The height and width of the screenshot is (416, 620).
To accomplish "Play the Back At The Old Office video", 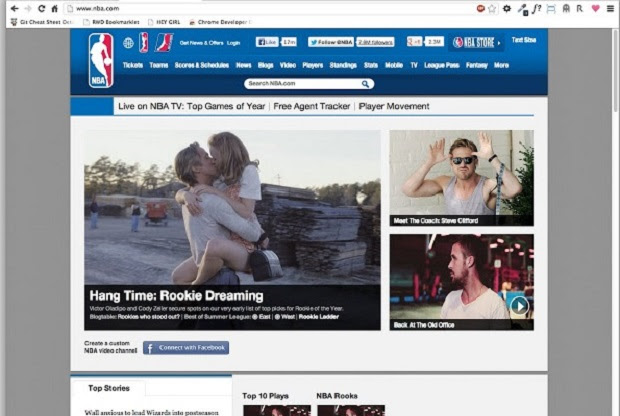I will [x=519, y=306].
